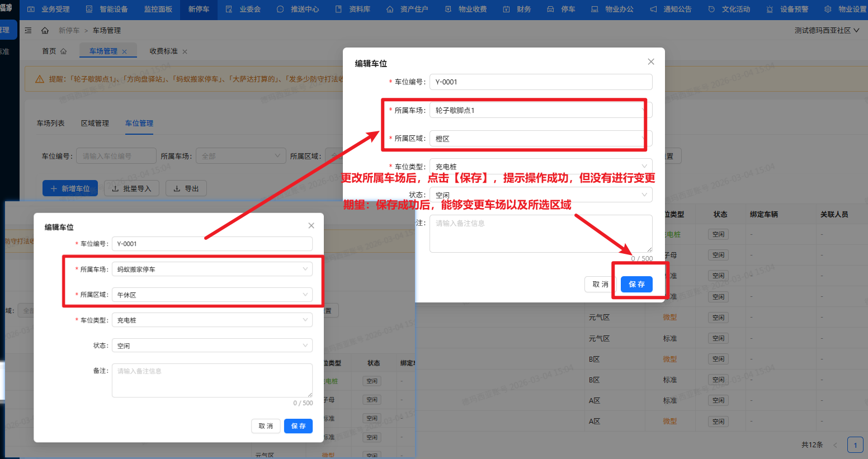Open the 所属车场 dropdown showing 蚂蚁搬家停车
868x459 pixels.
212,269
